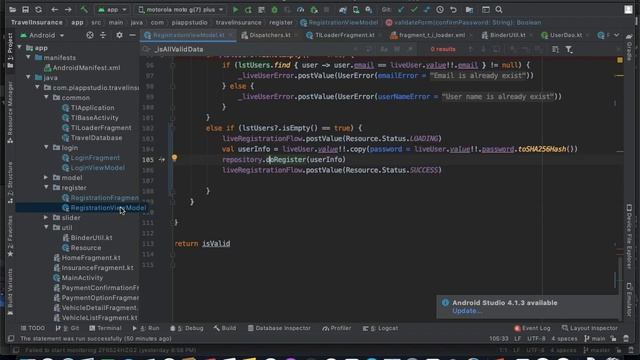Click the Git update project arrow icon
Viewport: 640px width, 360px height.
pos(401,9)
